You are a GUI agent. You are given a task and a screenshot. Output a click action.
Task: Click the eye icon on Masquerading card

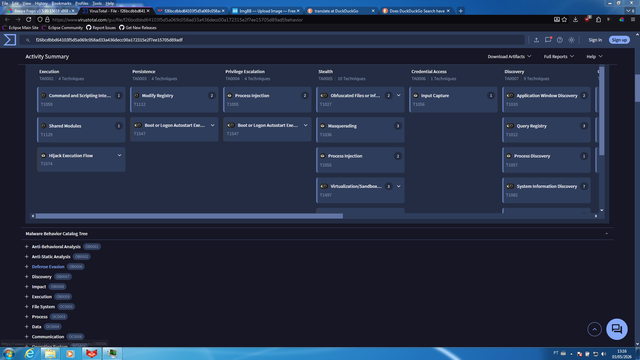pyautogui.click(x=322, y=126)
